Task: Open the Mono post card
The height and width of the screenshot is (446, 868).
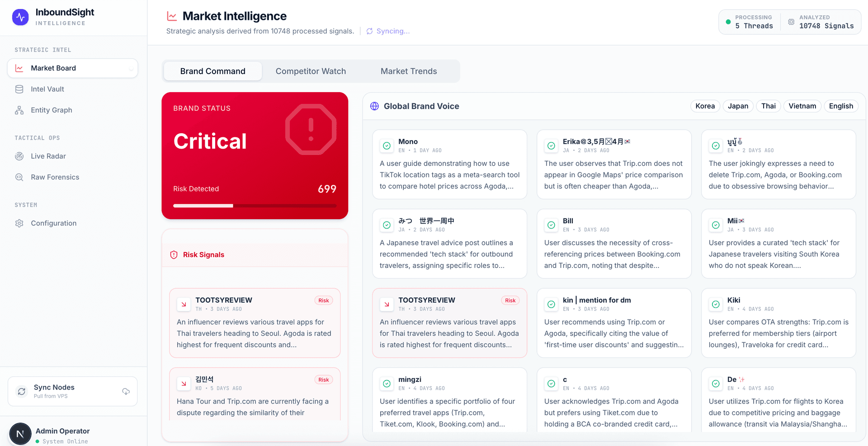Action: coord(449,164)
